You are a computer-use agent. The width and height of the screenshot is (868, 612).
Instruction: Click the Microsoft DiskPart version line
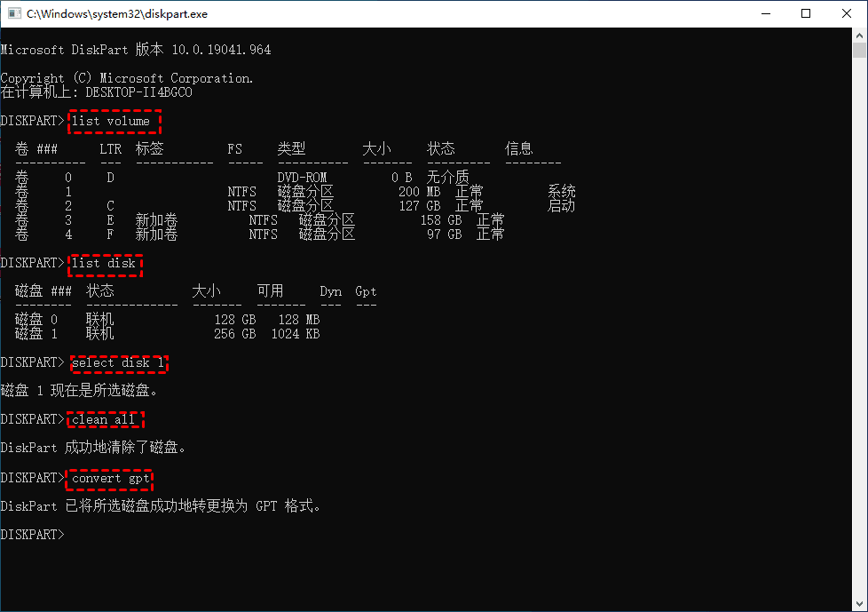pyautogui.click(x=136, y=50)
